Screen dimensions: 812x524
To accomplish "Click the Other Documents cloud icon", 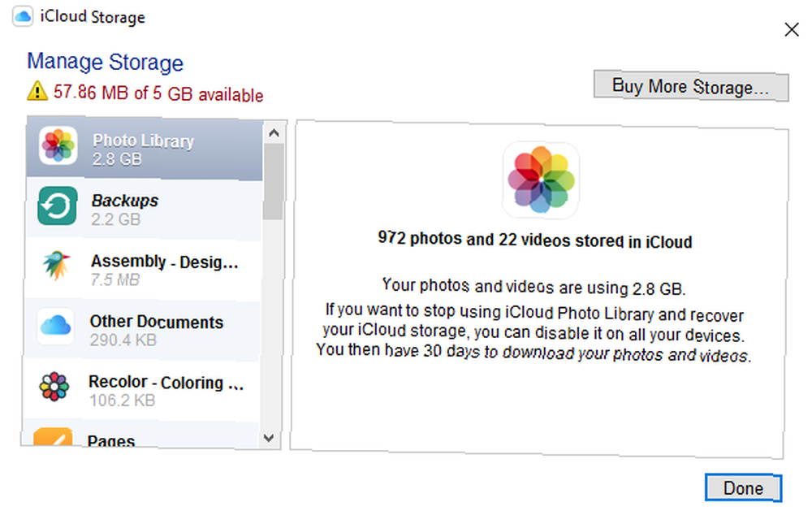I will (55, 326).
